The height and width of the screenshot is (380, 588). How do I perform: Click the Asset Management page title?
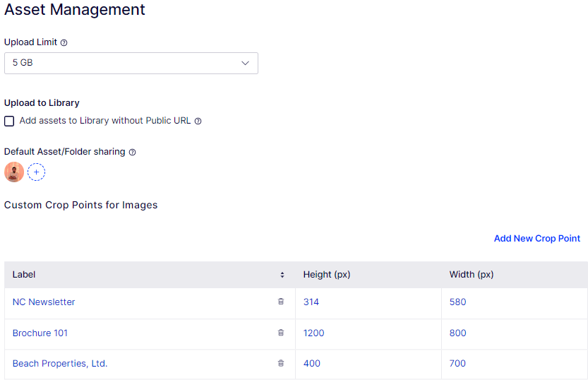point(75,9)
